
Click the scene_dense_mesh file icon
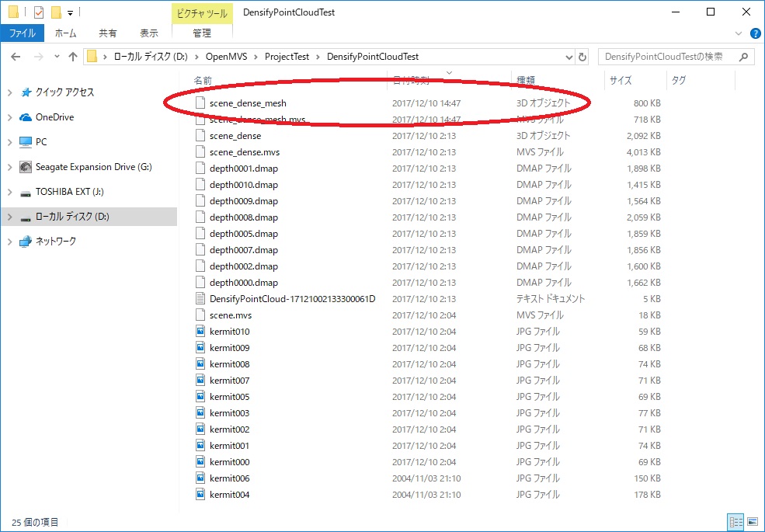click(x=200, y=103)
